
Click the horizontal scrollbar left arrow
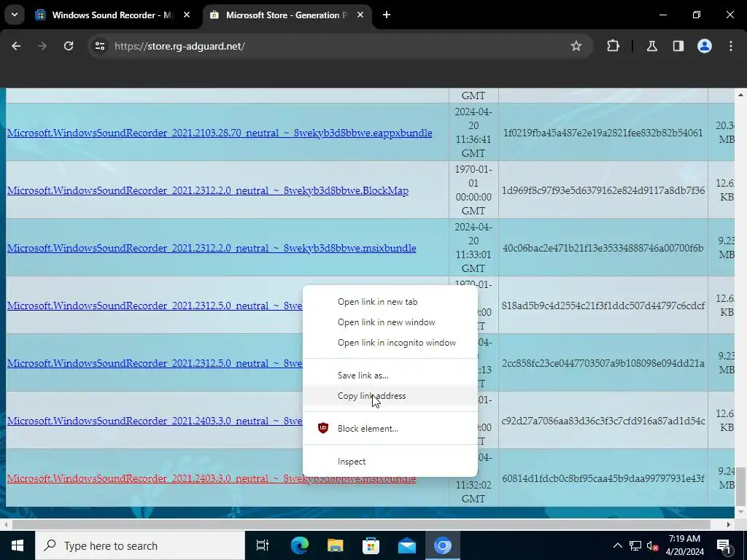coord(5,524)
